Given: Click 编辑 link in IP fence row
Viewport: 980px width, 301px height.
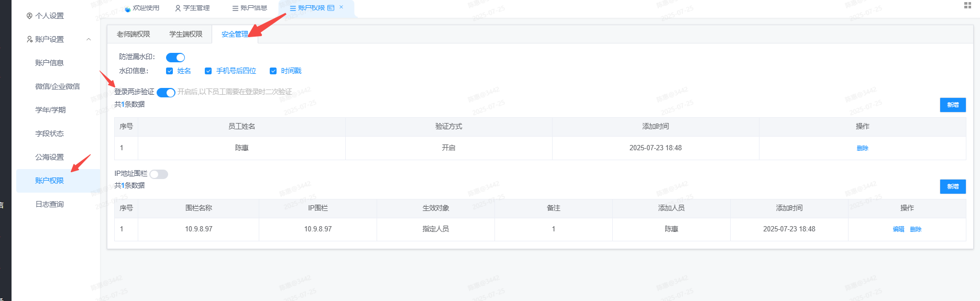Looking at the screenshot, I should pyautogui.click(x=898, y=229).
